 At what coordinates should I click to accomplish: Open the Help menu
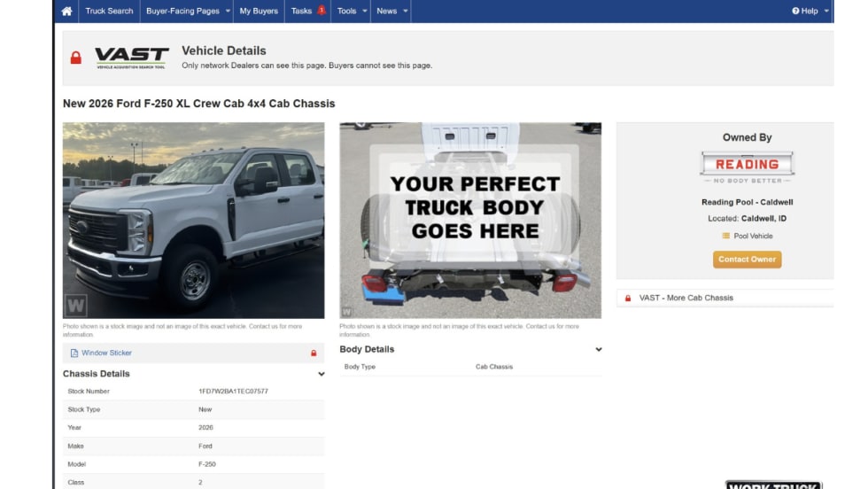(810, 12)
